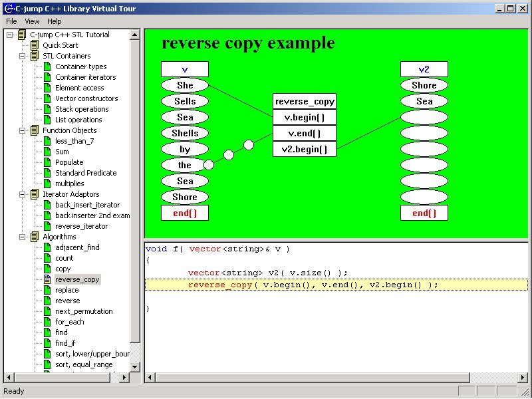
Task: Collapse the C-jump C++ STL Tutorial root node
Action: 9,35
